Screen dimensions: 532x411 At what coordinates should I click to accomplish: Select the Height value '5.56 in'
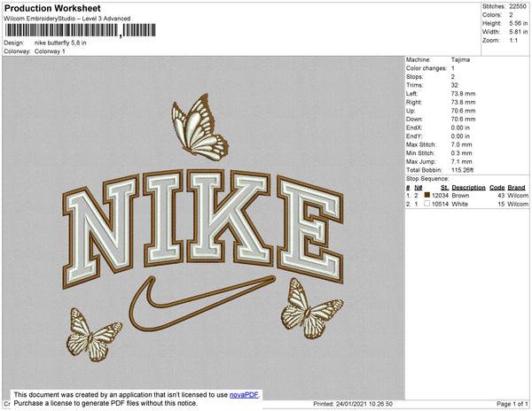pyautogui.click(x=519, y=23)
